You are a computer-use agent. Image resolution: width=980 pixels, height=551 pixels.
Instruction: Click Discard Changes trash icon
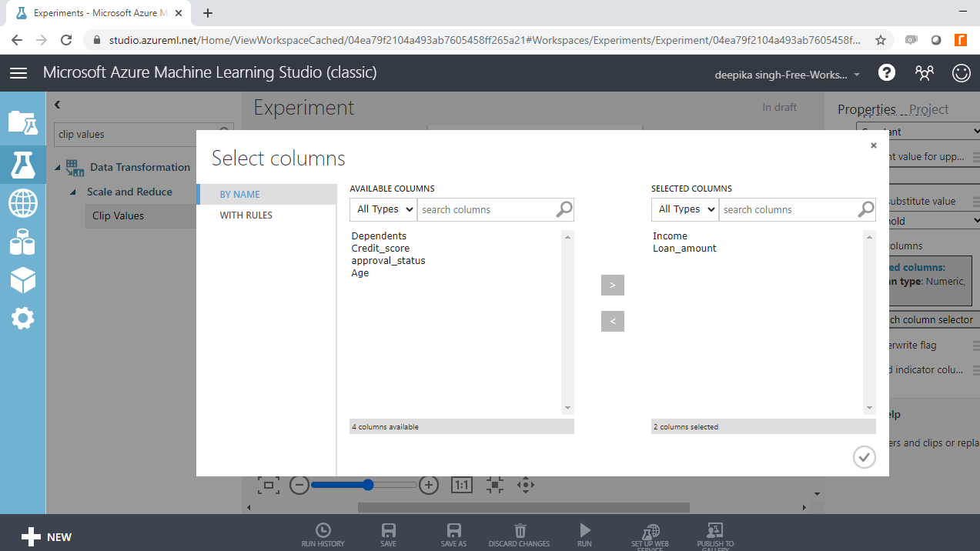pos(520,535)
